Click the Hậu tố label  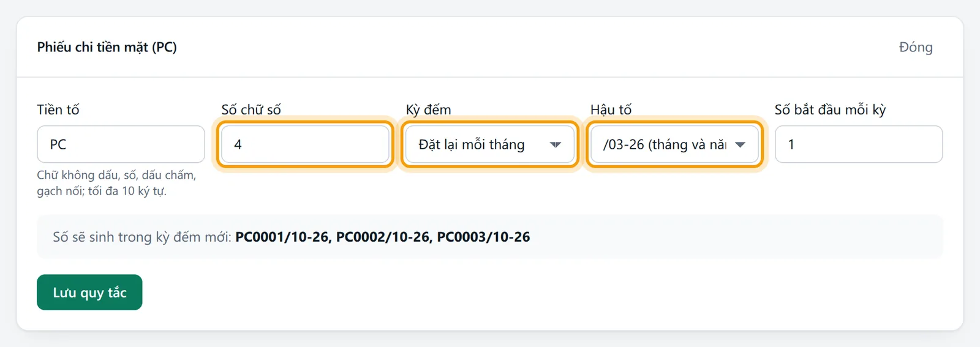coord(611,110)
